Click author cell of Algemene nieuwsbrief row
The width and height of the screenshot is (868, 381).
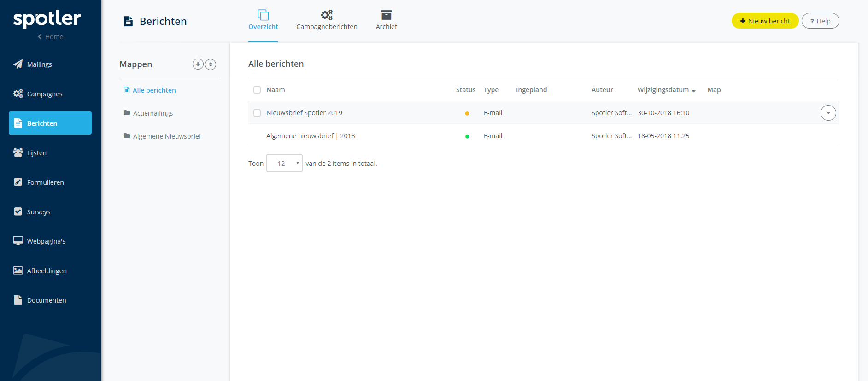click(611, 136)
